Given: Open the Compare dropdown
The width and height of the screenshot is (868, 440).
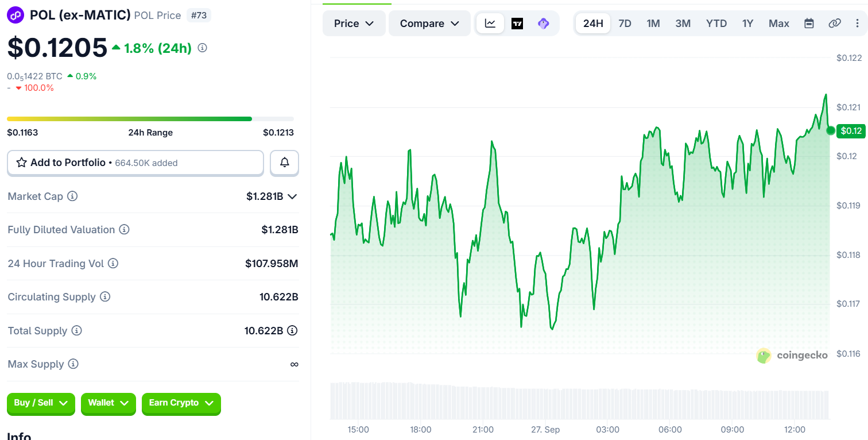Looking at the screenshot, I should 429,24.
